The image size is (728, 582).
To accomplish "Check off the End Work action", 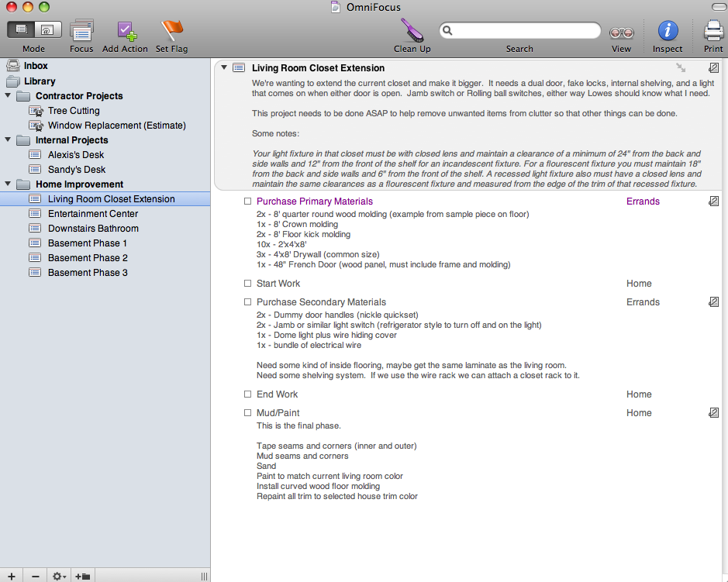I will click(247, 394).
